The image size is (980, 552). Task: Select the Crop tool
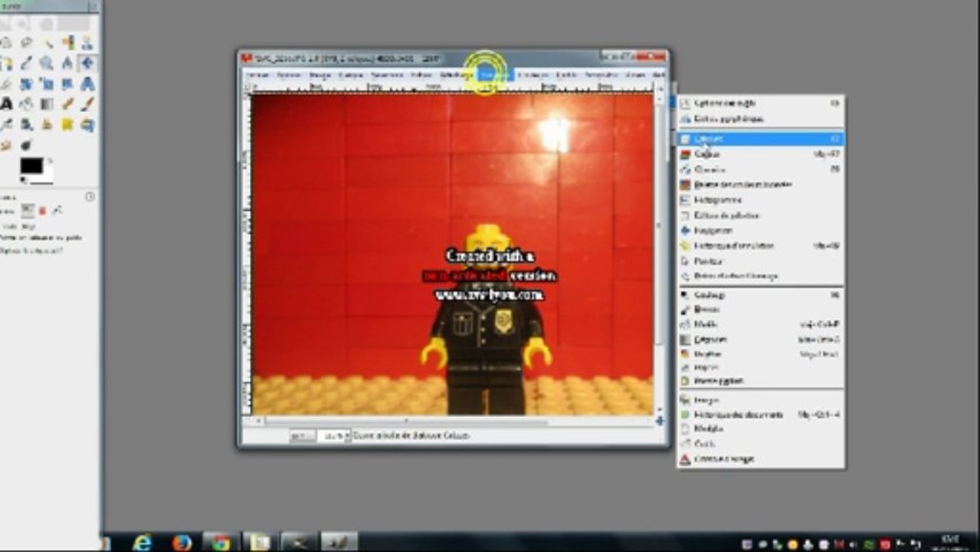coord(5,84)
